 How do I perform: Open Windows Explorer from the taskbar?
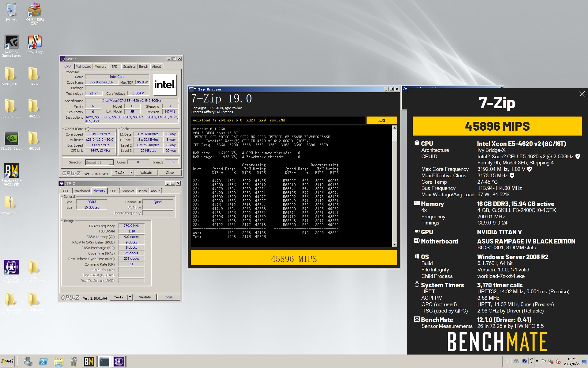point(58,362)
